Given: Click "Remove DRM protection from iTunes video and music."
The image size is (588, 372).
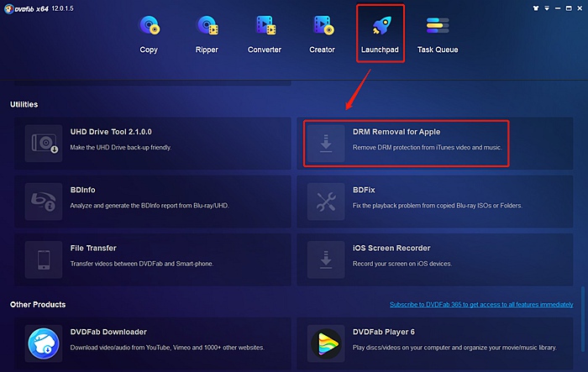Looking at the screenshot, I should tap(427, 148).
